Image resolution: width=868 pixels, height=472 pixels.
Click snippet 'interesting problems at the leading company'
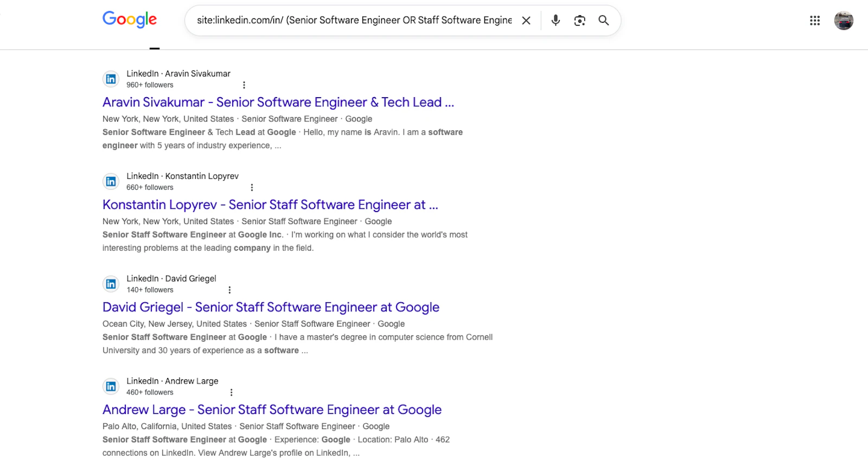187,248
